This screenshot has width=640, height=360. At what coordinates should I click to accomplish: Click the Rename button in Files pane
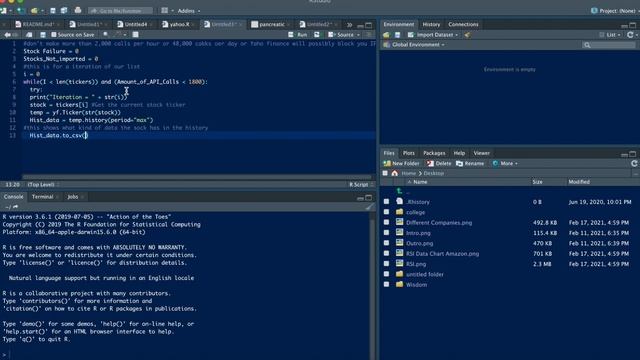click(x=470, y=163)
